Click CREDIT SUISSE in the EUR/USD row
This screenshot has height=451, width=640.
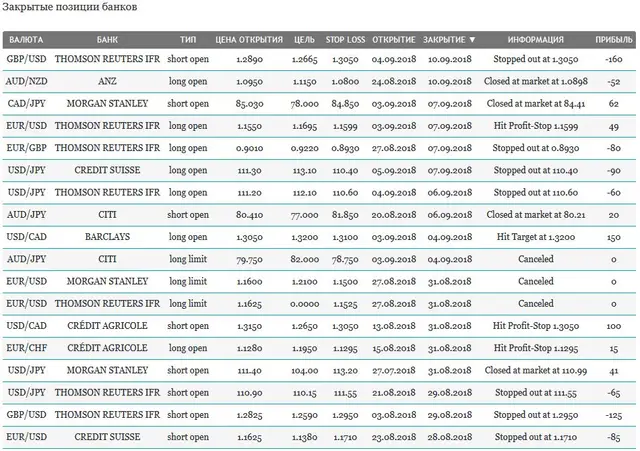pos(107,437)
